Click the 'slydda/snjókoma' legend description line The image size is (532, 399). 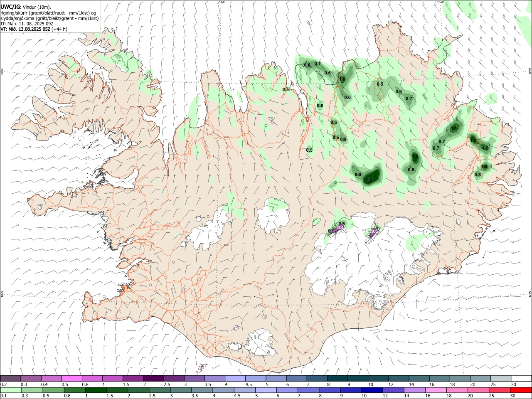pos(49,18)
